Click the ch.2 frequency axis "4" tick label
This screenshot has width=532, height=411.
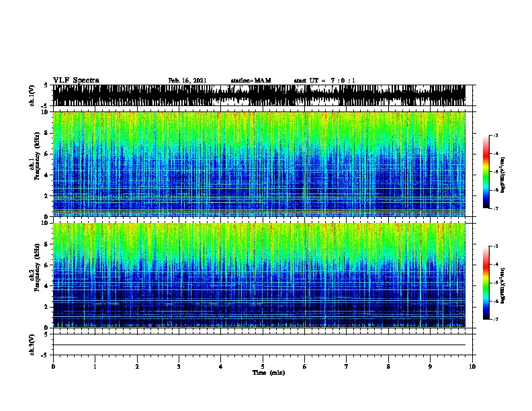click(x=46, y=286)
